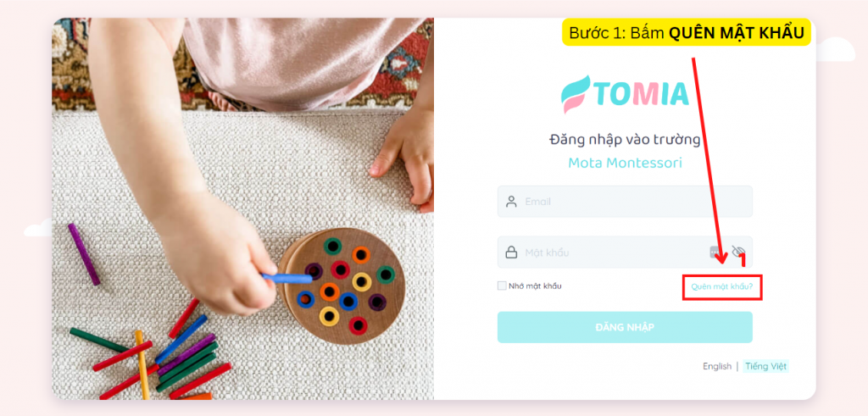This screenshot has height=416, width=868.
Task: Click the TOMIA leaf logo icon
Action: (576, 94)
